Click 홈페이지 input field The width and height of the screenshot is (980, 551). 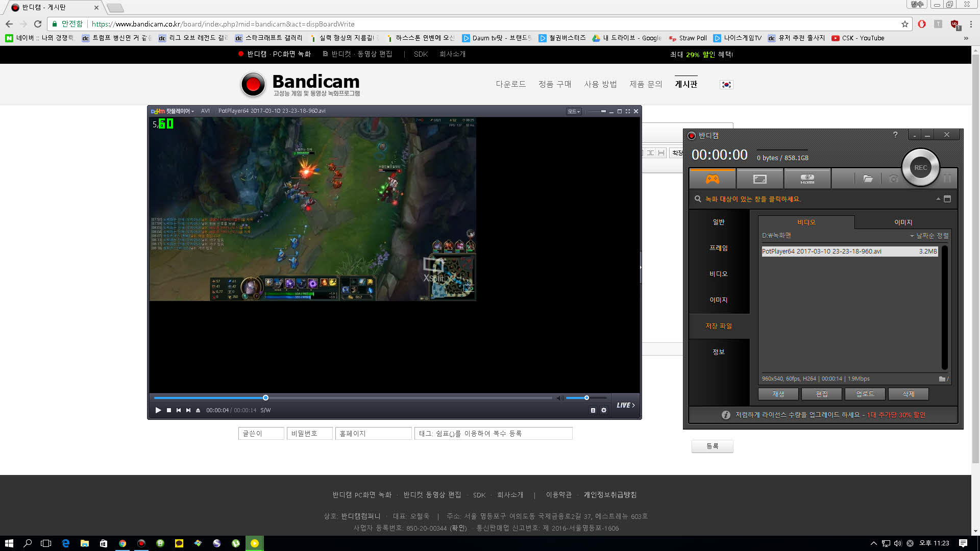[x=374, y=433]
